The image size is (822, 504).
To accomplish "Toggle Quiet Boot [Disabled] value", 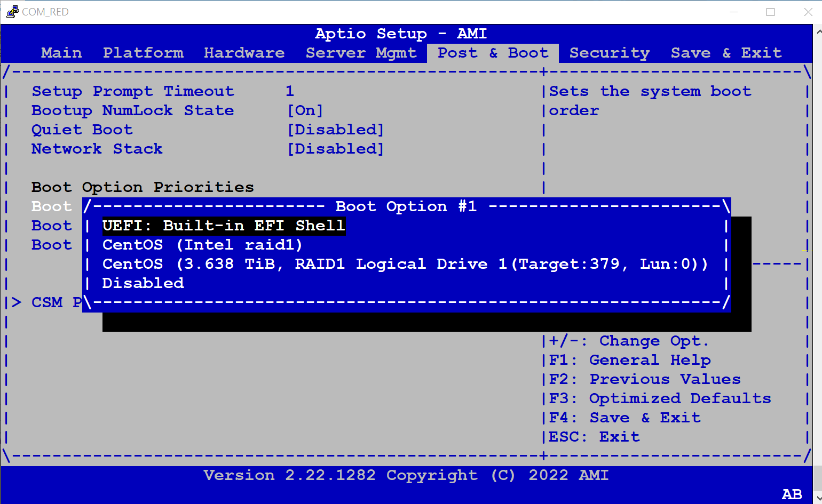I will pos(335,130).
